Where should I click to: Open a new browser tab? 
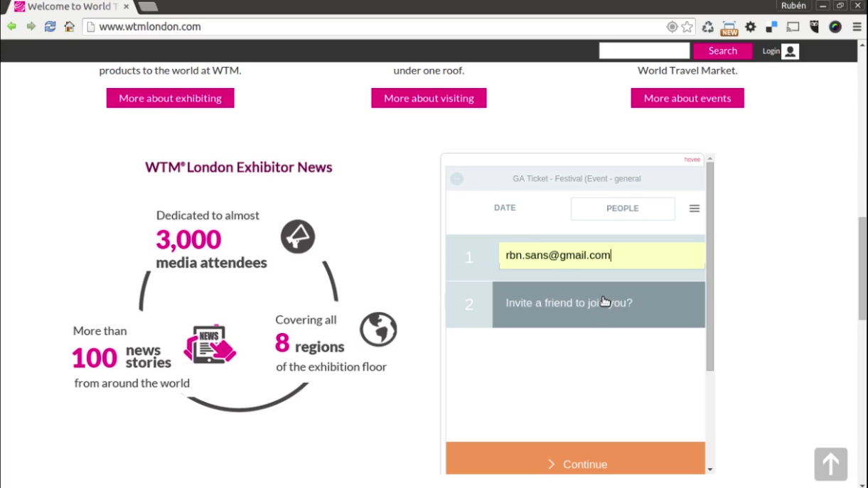[147, 6]
